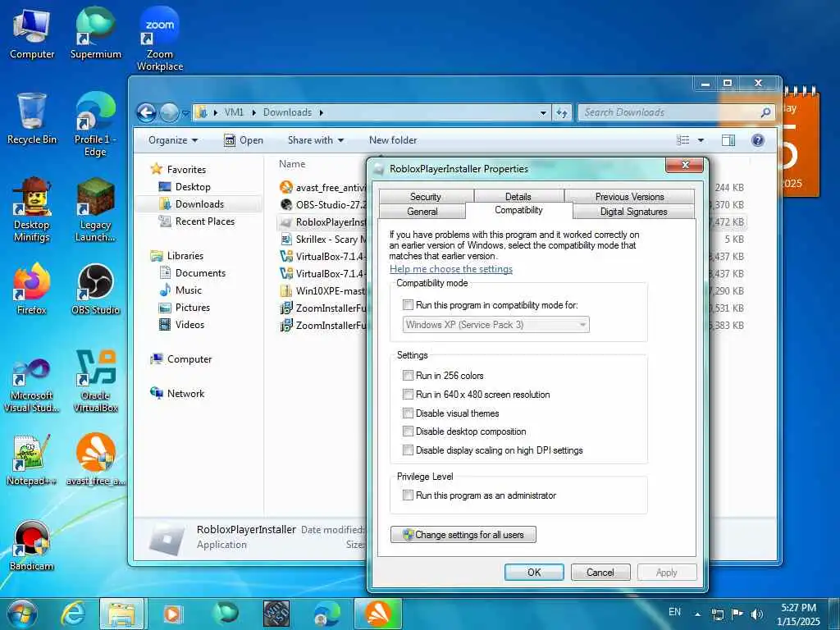The height and width of the screenshot is (630, 840).
Task: Click the Search Downloads field
Action: 676,112
